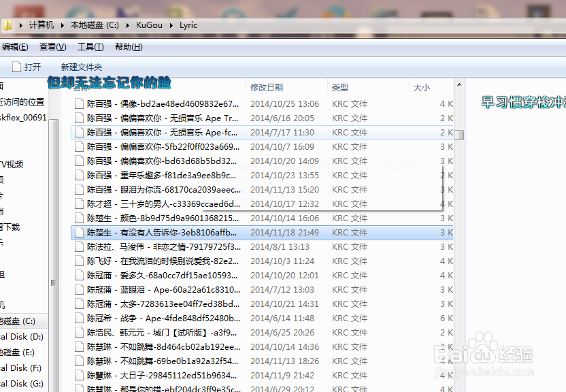Select Local Disk (G:) in the navigation pane
The image size is (566, 392).
tap(22, 383)
